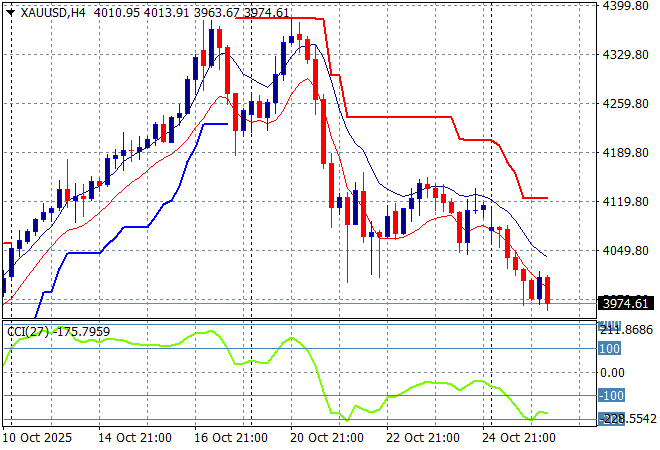The height and width of the screenshot is (450, 660).
Task: Click the 4119.80 price level label
Action: 627,202
